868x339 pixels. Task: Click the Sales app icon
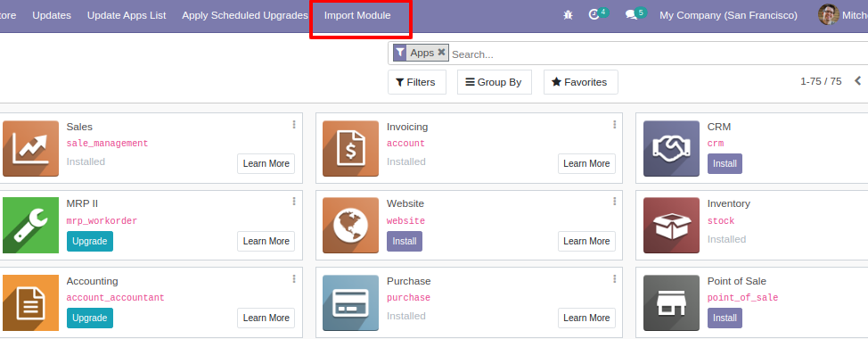30,148
